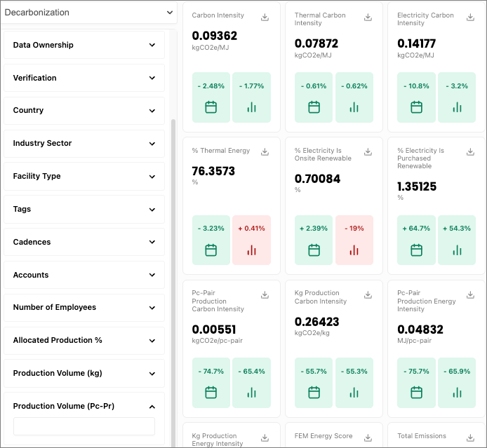Click bar chart icon under -65.9%
Image resolution: width=487 pixels, height=448 pixels.
click(x=457, y=393)
